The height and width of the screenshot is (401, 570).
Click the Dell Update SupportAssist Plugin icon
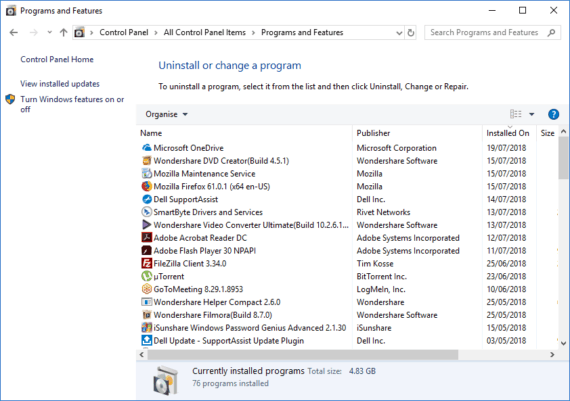coord(146,340)
